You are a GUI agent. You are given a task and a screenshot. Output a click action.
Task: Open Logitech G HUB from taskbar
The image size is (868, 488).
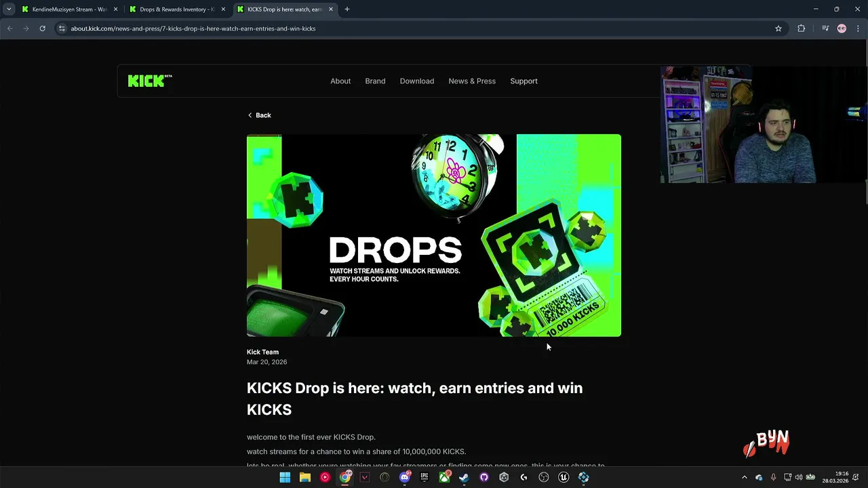pos(524,477)
